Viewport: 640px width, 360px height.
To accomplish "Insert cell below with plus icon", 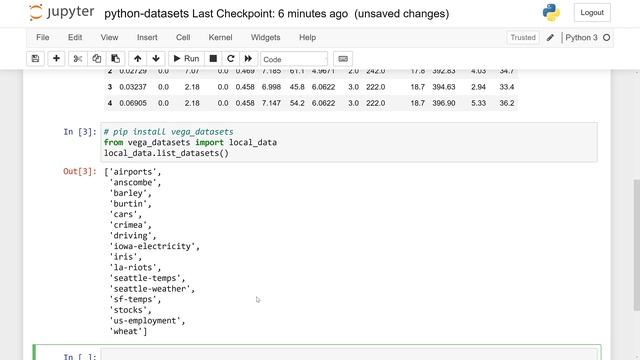I will click(x=56, y=59).
